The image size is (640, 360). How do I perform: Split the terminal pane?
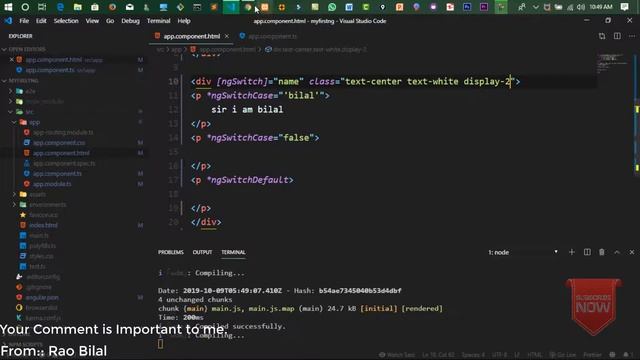587,252
